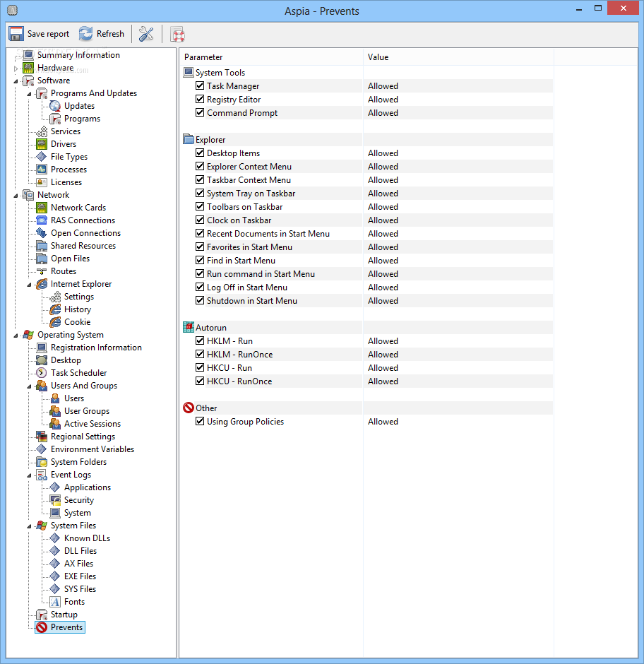Click the Other group prohibition icon
The height and width of the screenshot is (664, 644).
(x=189, y=408)
